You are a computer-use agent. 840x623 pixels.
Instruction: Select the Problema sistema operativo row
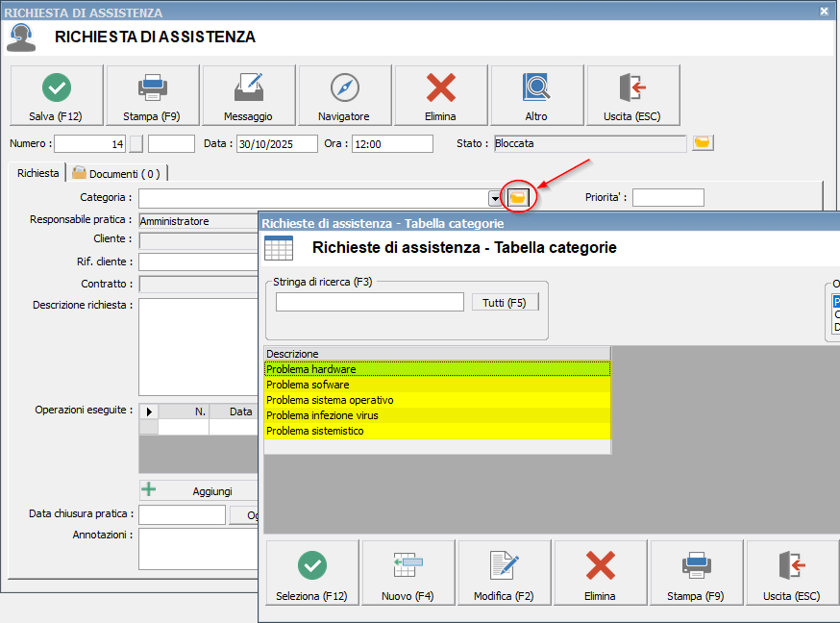436,400
